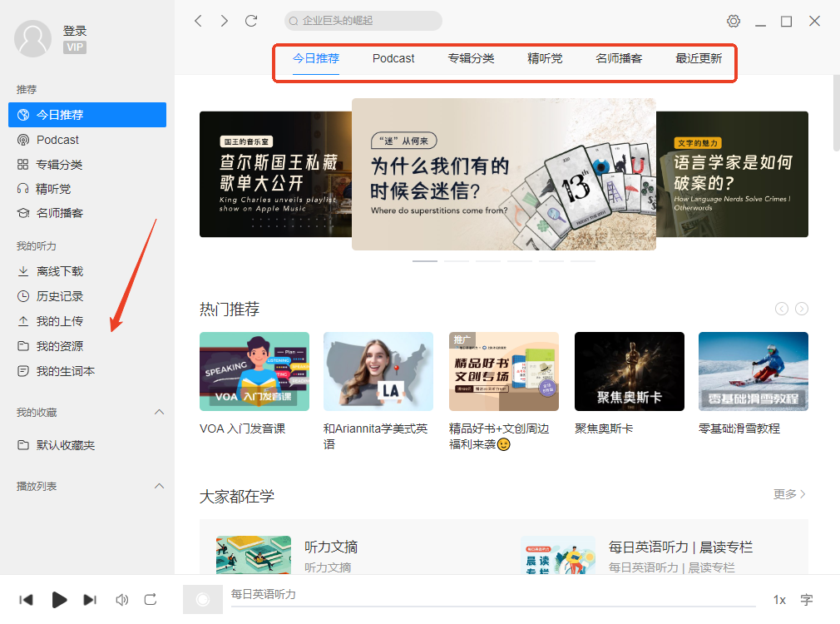Show next 热门推荐 items

[802, 309]
